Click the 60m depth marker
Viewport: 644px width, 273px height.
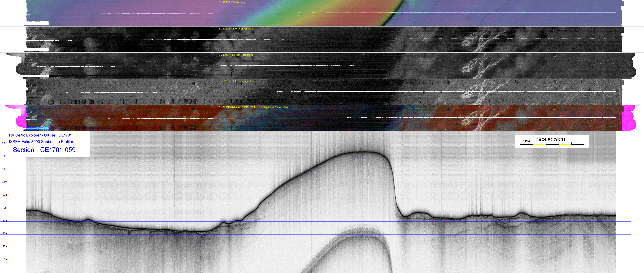5,143
